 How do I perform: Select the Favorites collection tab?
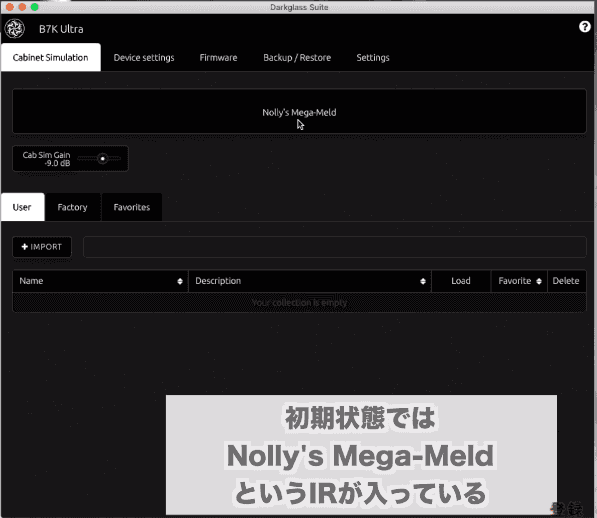tap(132, 207)
